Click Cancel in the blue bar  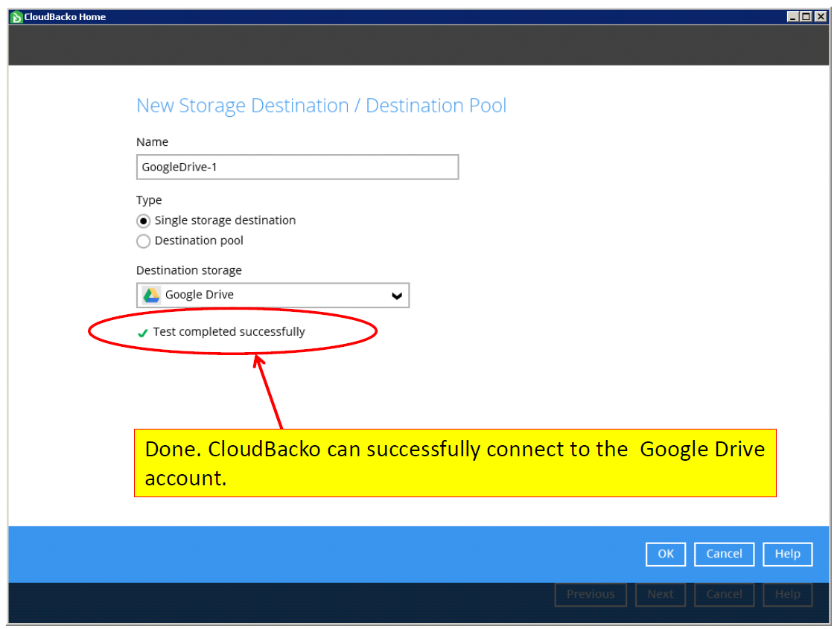point(724,554)
